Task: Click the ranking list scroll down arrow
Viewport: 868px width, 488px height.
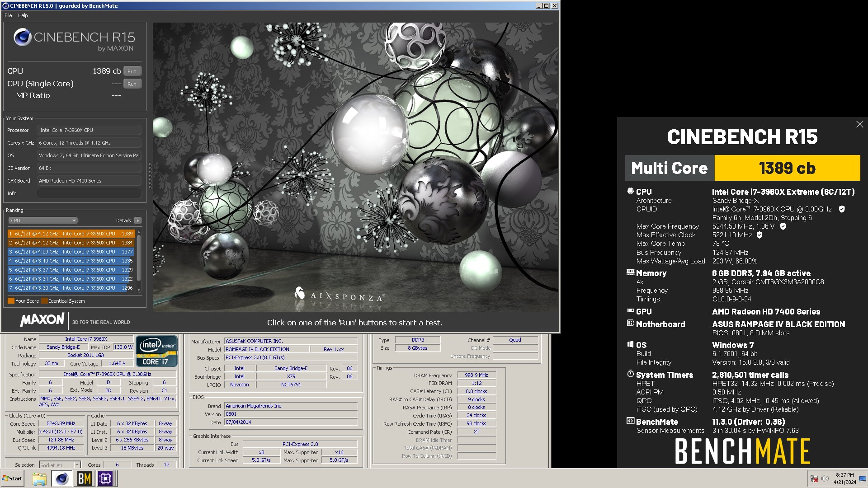Action: click(x=139, y=290)
